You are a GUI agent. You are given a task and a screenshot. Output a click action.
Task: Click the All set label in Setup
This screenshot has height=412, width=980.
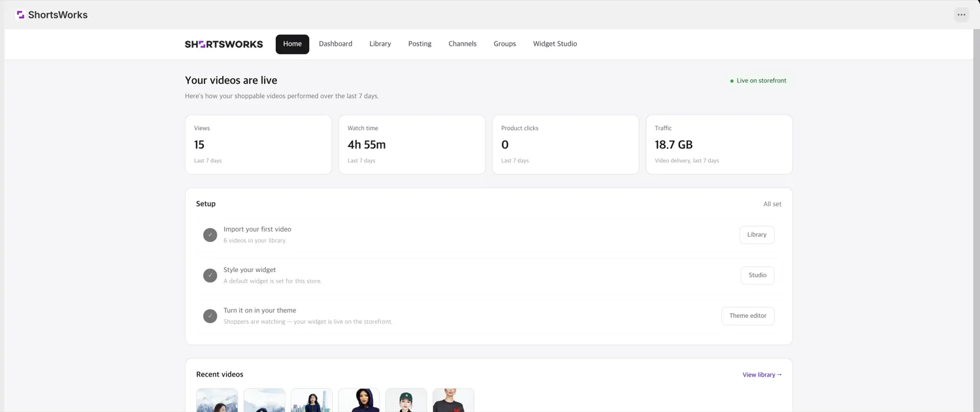point(772,204)
